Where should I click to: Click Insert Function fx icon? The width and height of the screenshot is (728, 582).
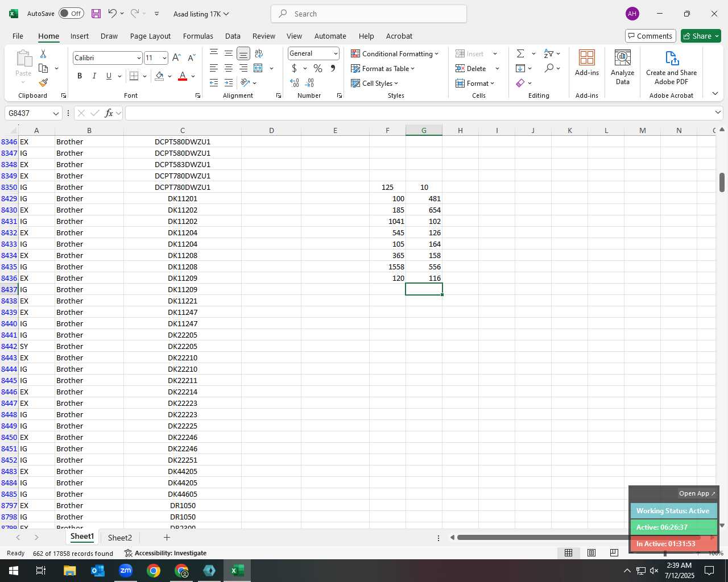coord(109,113)
